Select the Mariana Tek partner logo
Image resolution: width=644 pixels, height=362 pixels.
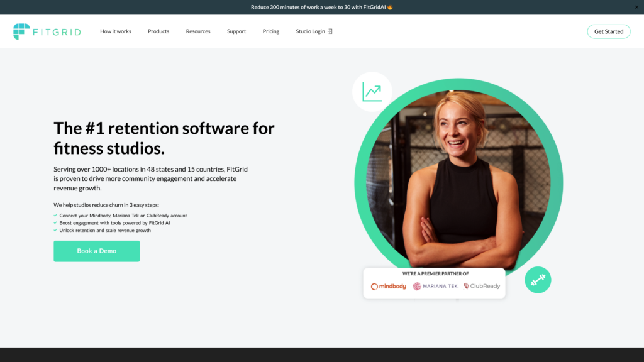pos(434,285)
